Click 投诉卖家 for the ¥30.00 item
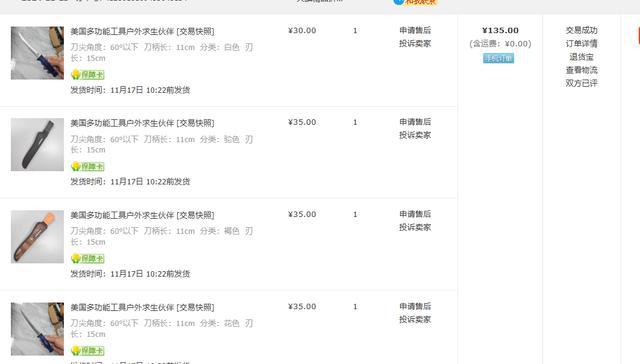 (415, 43)
